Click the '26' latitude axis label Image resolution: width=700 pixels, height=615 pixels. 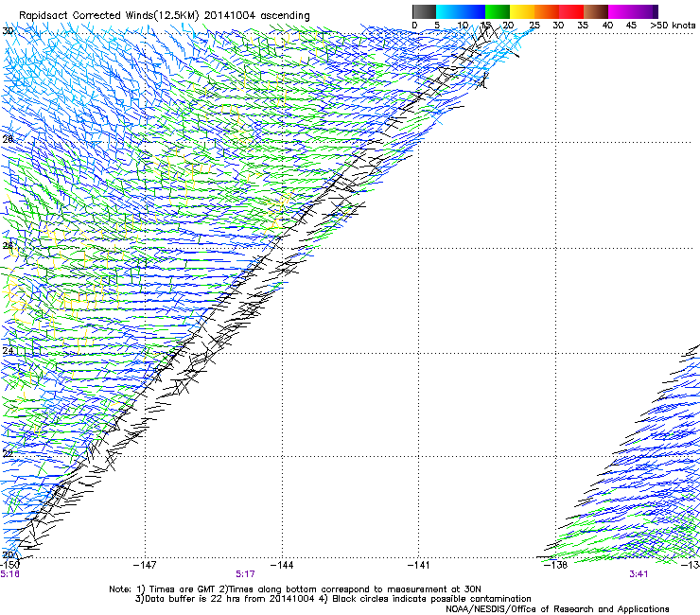click(8, 245)
